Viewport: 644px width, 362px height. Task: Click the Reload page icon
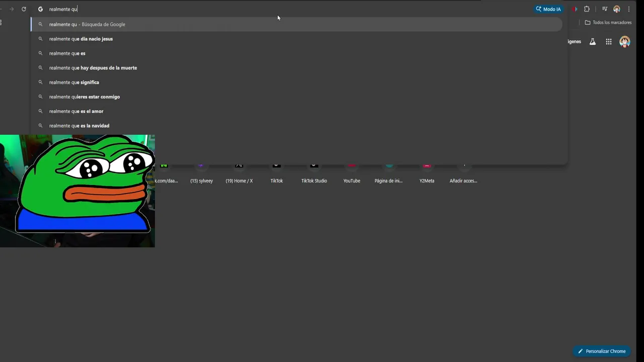pos(24,9)
